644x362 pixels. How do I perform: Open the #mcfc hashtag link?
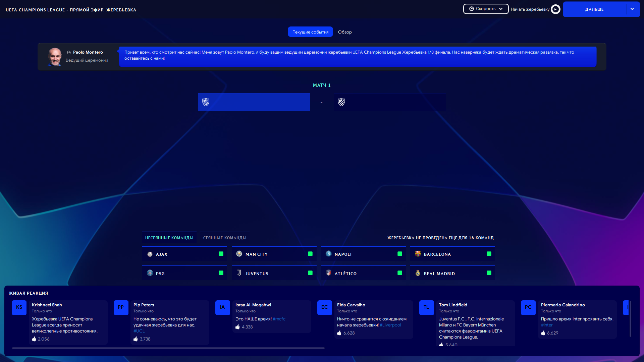tap(279, 319)
